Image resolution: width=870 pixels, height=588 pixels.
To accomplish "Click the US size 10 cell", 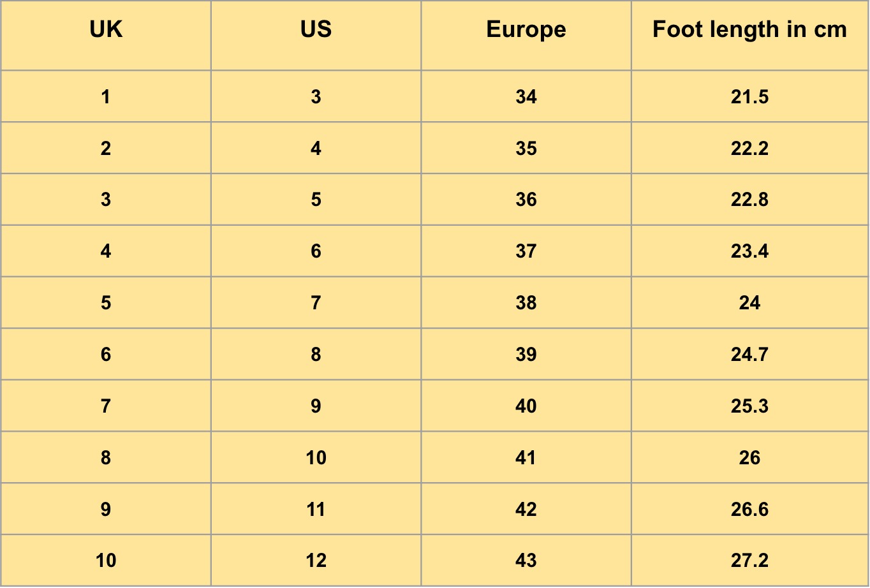I will tap(316, 458).
